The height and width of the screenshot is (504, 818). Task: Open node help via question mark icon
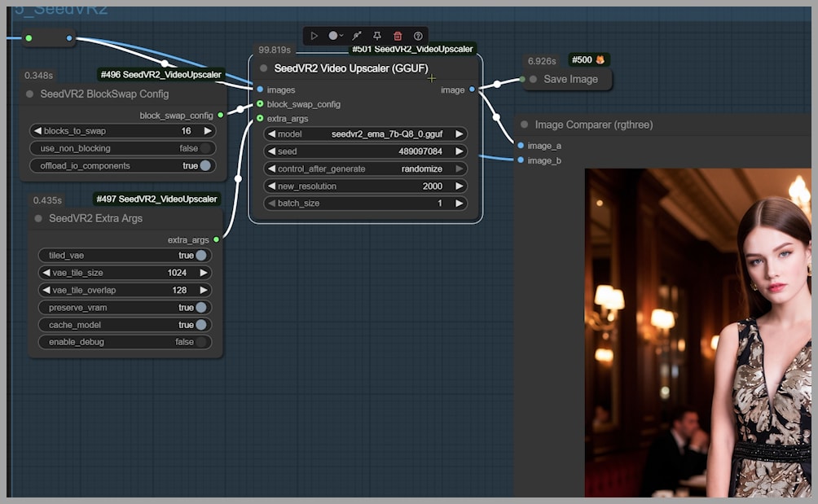pos(418,36)
